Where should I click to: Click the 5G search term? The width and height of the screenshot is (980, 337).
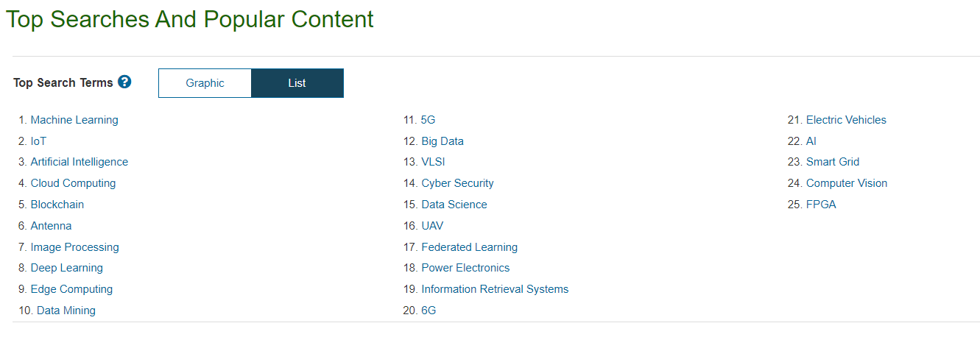pos(428,120)
